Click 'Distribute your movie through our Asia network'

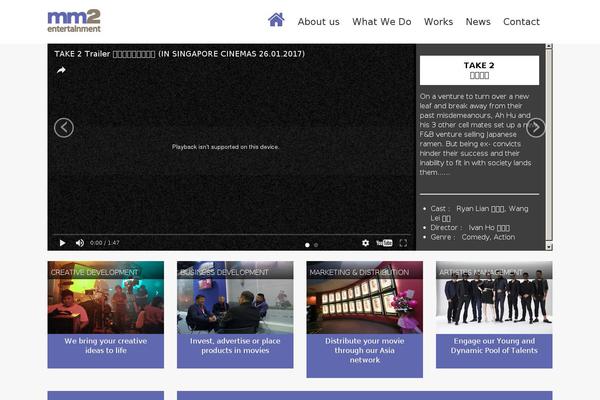point(365,350)
